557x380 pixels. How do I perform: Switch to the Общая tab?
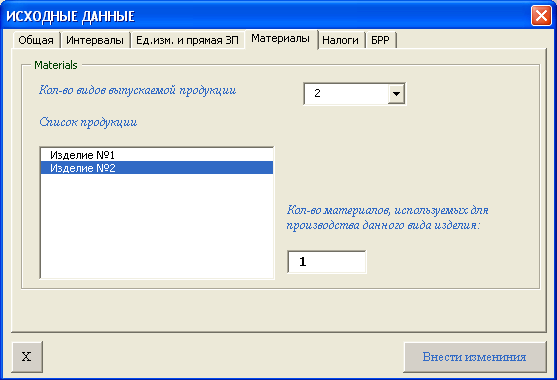pos(36,40)
